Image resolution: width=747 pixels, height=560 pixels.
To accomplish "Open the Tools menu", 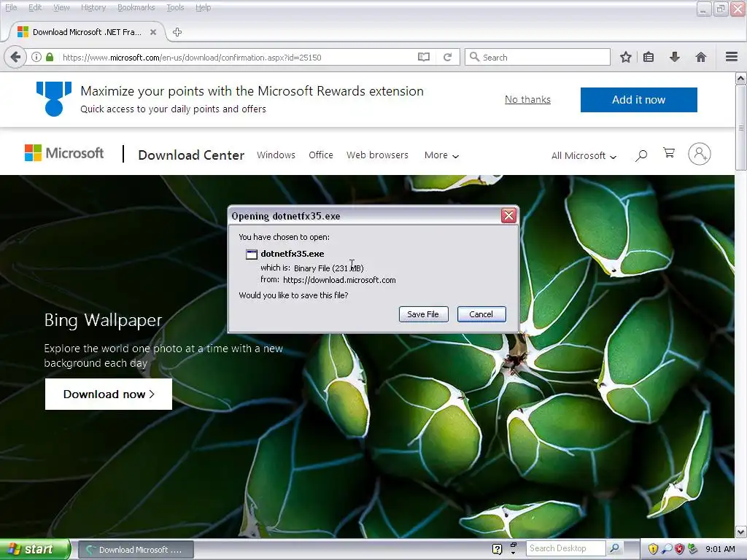I will (175, 7).
